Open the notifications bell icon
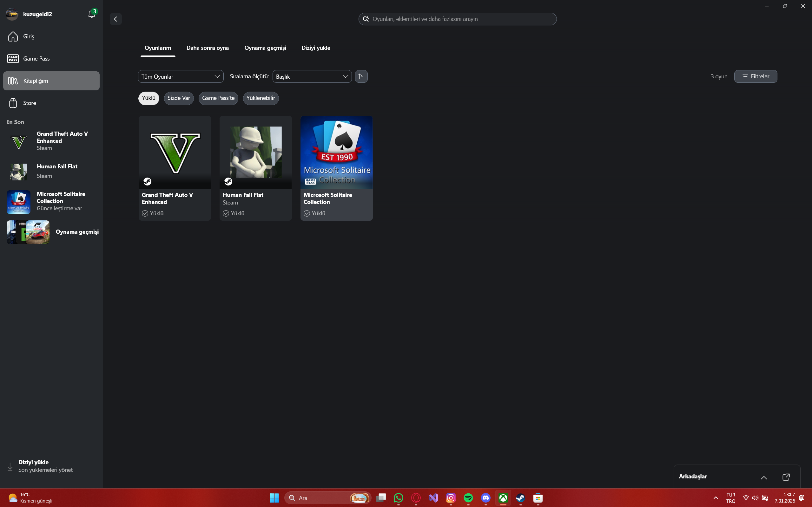Viewport: 812px width, 507px height. (x=91, y=14)
